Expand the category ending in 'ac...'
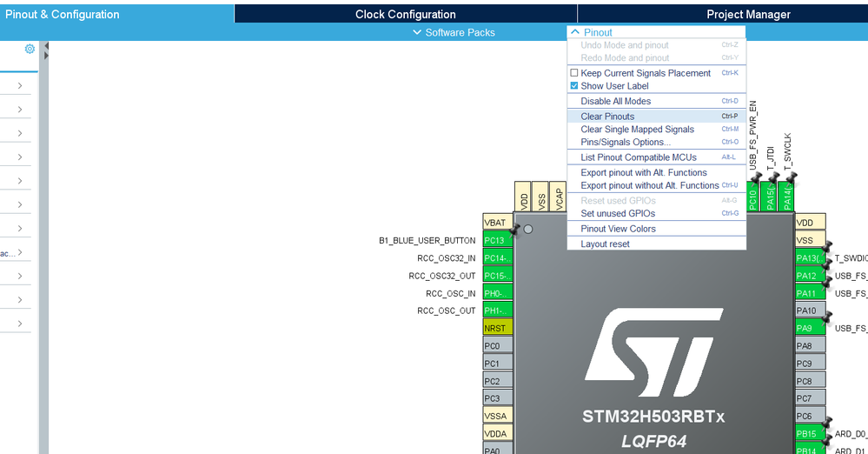 point(20,252)
